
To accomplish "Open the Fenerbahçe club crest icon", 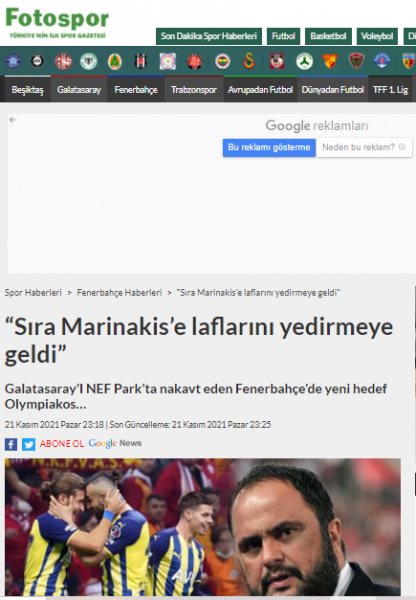I will [222, 61].
